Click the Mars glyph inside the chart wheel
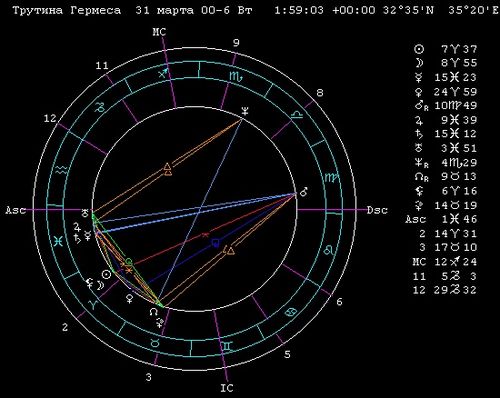 click(304, 192)
